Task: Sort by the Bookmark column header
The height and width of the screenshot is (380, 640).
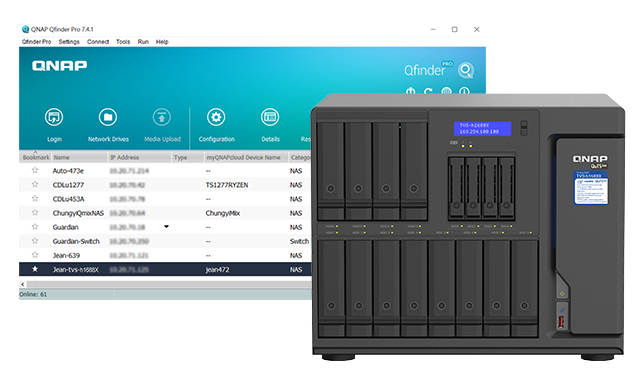Action: pyautogui.click(x=36, y=157)
